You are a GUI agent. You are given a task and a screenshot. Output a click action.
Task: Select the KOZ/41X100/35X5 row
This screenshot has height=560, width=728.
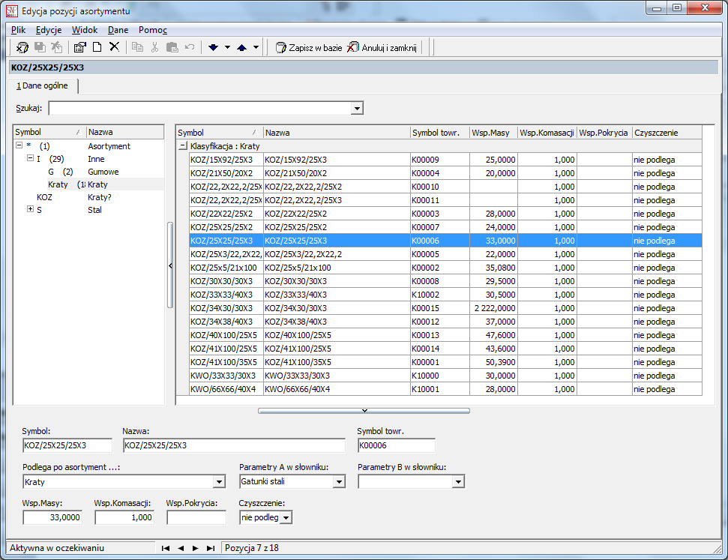(445, 362)
